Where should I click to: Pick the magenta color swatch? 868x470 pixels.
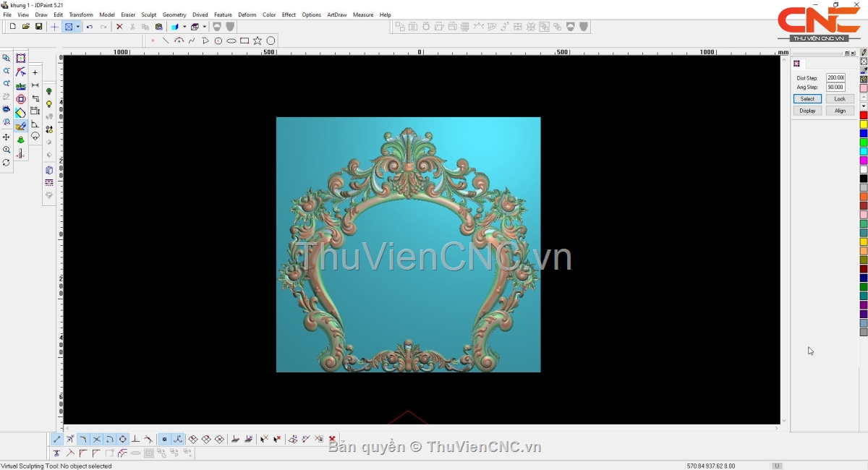point(864,161)
